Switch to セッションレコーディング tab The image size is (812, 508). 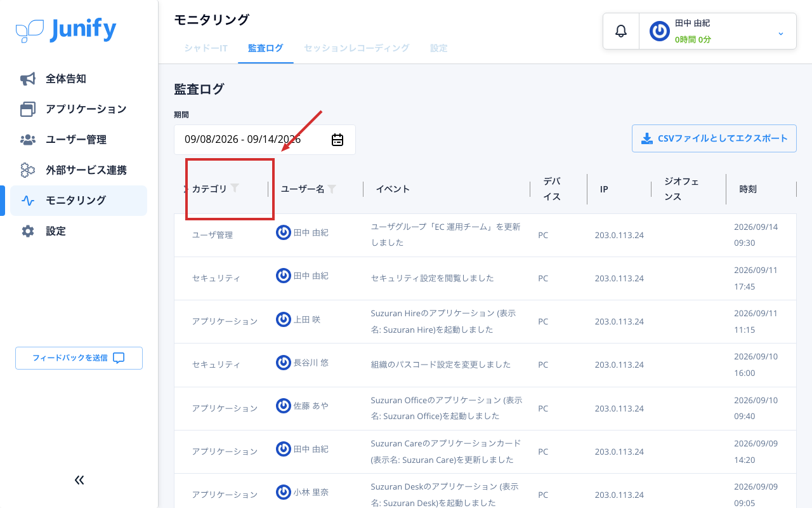pos(357,48)
